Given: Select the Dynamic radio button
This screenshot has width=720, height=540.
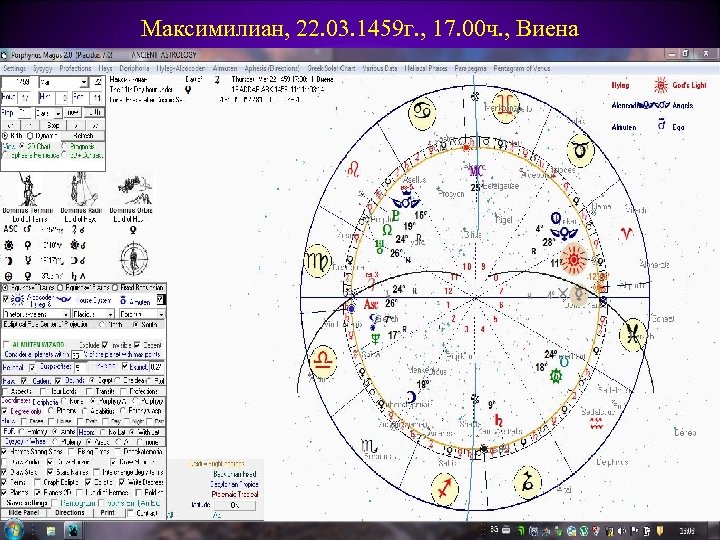Looking at the screenshot, I should pos(30,135).
